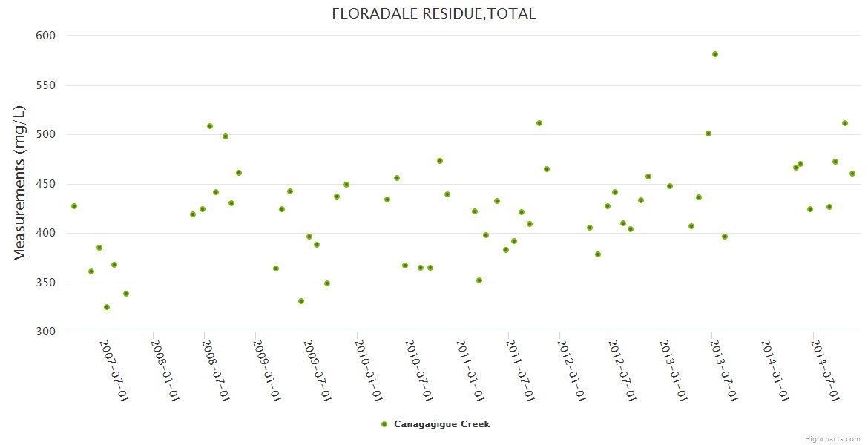Select the 2009 low point near 331 mg/L

pyautogui.click(x=301, y=301)
